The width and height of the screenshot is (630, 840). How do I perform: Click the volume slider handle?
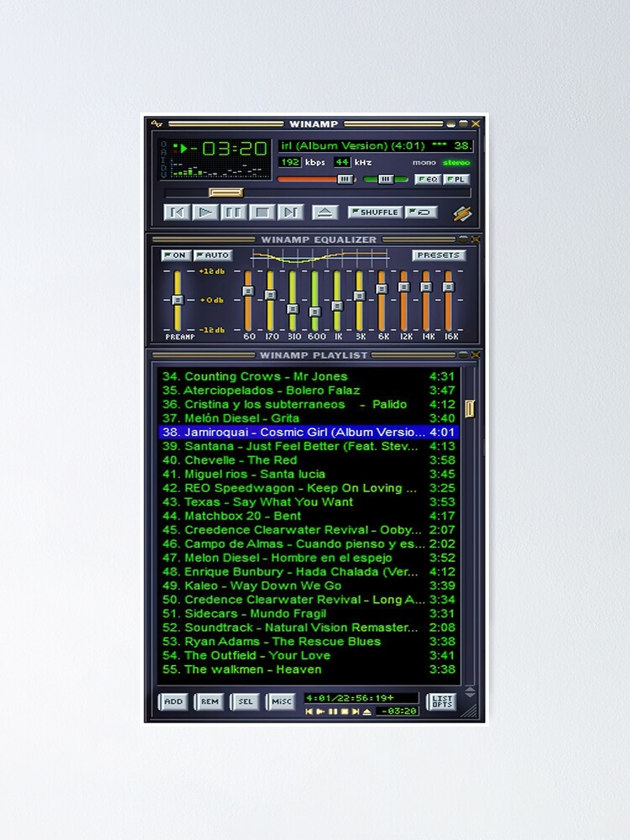click(344, 180)
